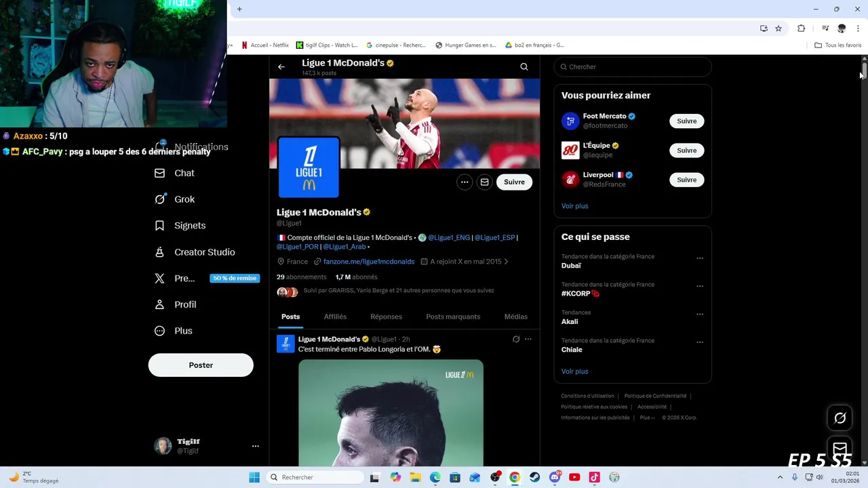This screenshot has height=488, width=868.
Task: Open the Hunger Games bookmark
Action: 466,45
